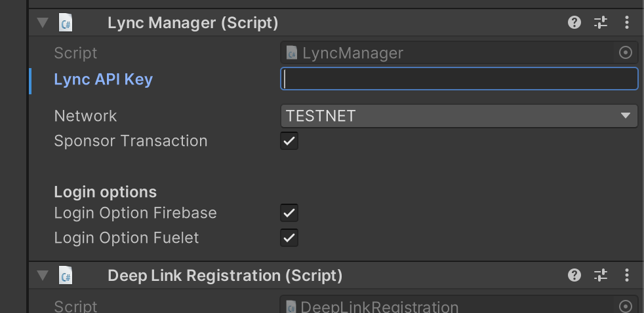
Task: Select the Lync API Key label
Action: pyautogui.click(x=104, y=79)
